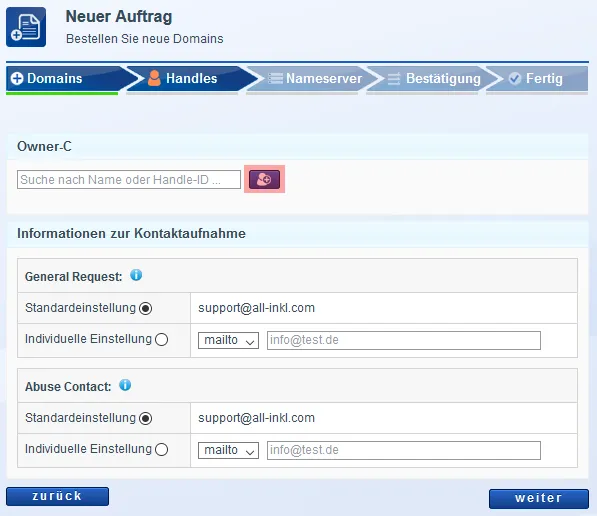Select Standardeinstellung radio under General Request

click(145, 308)
